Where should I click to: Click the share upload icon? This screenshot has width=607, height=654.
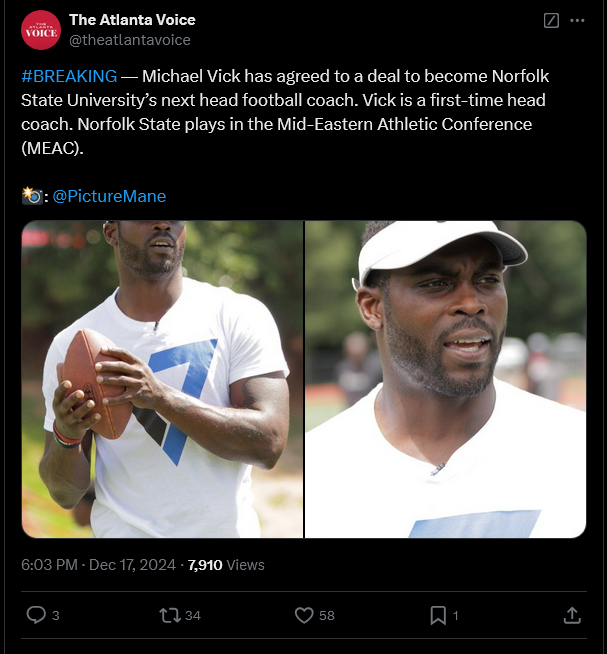[x=572, y=615]
